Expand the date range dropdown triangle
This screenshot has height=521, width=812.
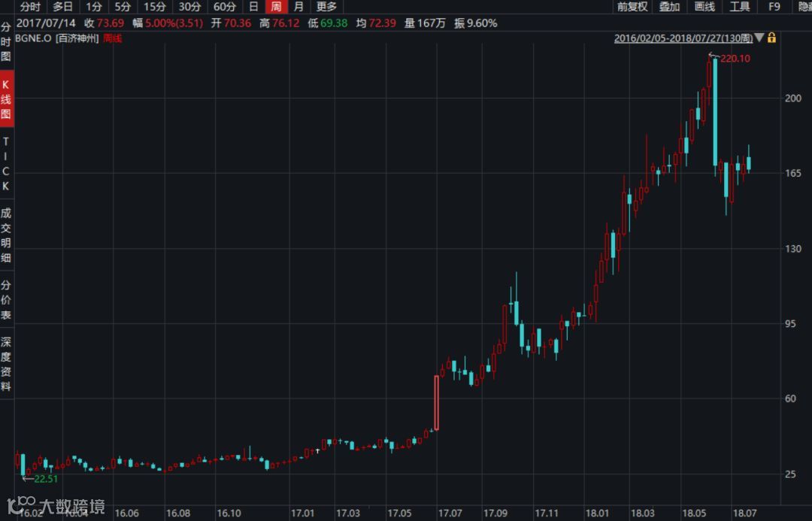[x=759, y=38]
